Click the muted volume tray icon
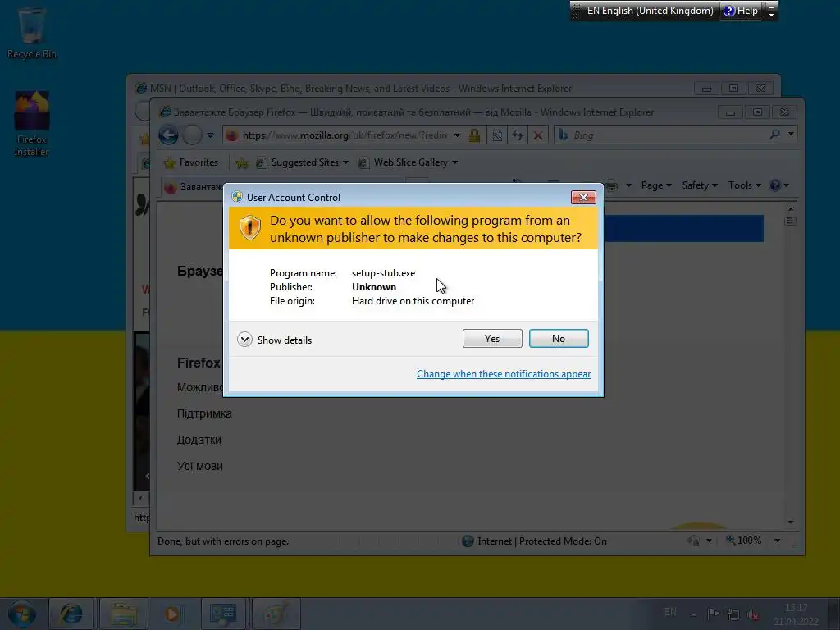The image size is (840, 630). 753,614
